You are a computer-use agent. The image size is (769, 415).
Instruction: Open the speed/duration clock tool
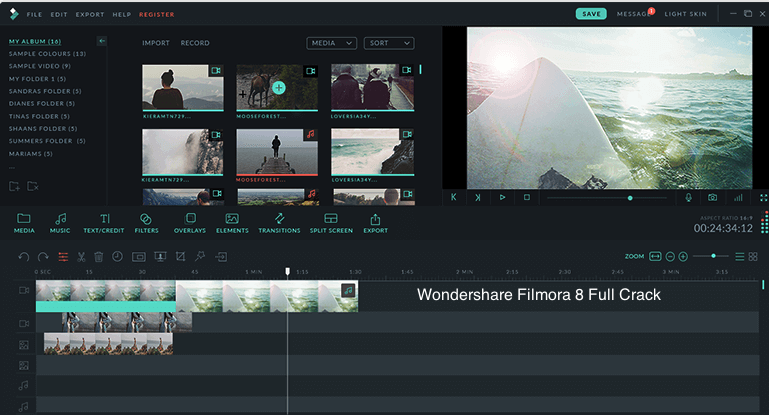click(117, 256)
